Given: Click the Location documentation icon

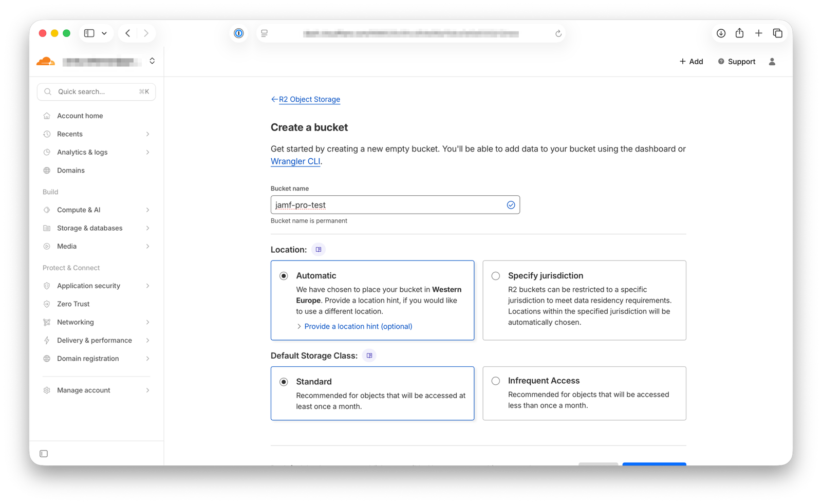Looking at the screenshot, I should (x=319, y=250).
